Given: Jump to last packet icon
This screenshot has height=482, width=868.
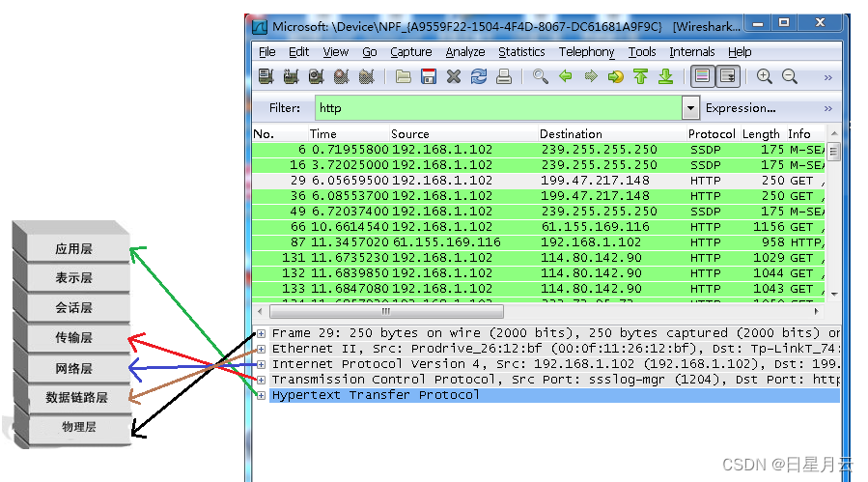Looking at the screenshot, I should pos(666,76).
